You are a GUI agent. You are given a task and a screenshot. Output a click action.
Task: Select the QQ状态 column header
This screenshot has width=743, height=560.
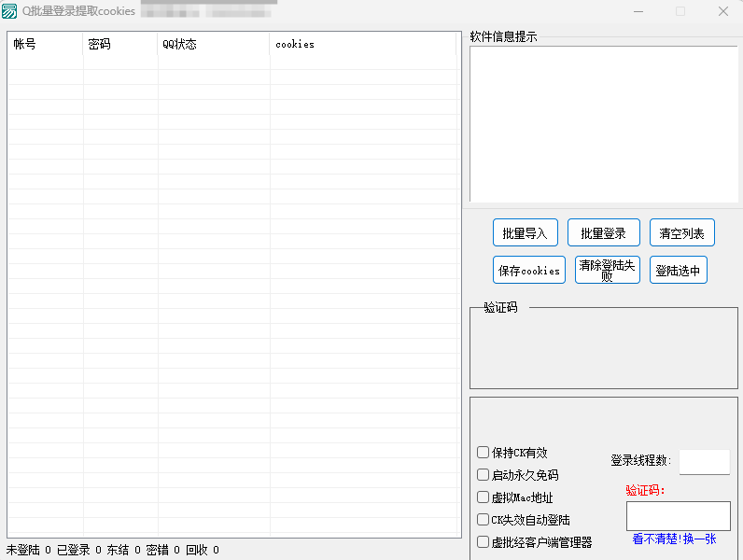point(213,45)
